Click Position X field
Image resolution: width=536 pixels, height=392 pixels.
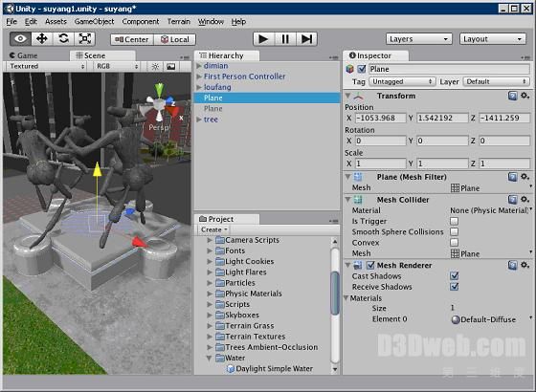pos(381,119)
